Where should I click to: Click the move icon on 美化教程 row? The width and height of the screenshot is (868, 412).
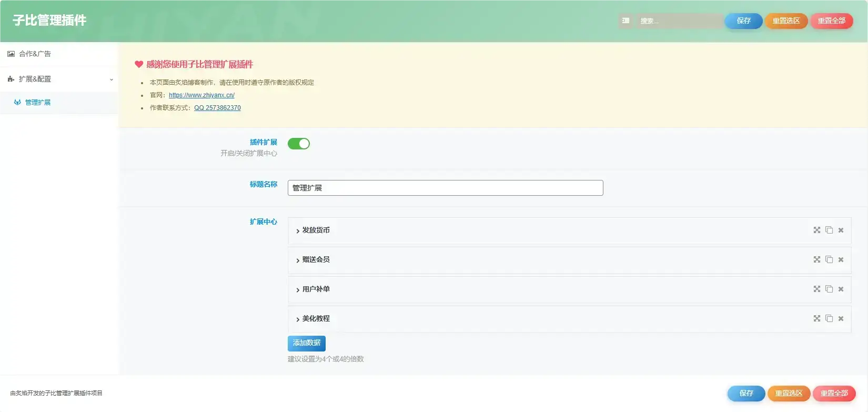pyautogui.click(x=817, y=318)
